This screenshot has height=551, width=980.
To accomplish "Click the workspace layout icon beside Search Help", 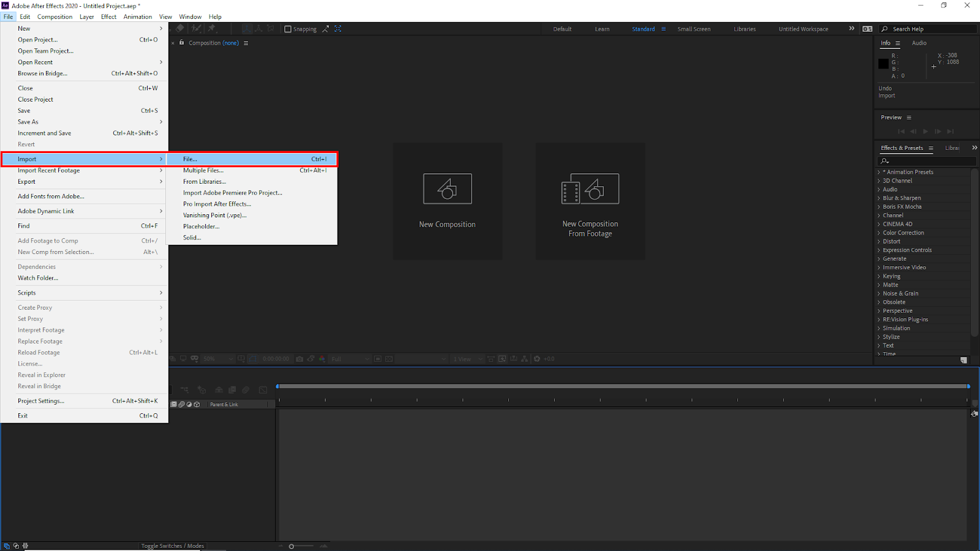I will [867, 29].
